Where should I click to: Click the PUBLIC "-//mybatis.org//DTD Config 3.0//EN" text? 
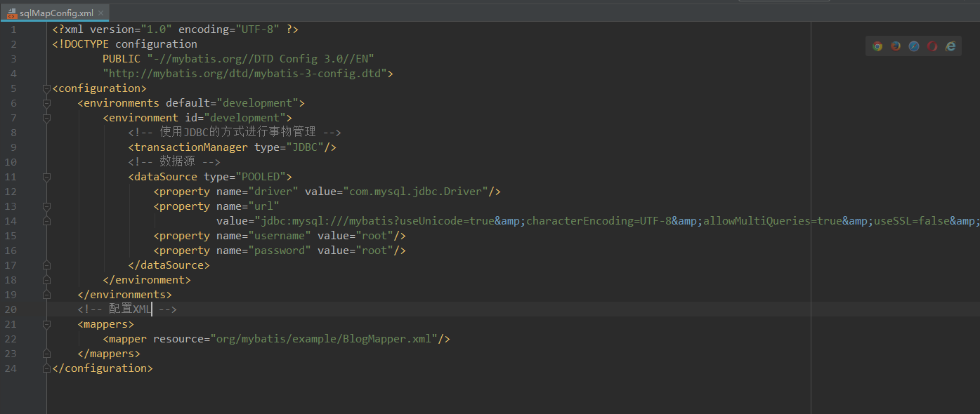point(238,59)
